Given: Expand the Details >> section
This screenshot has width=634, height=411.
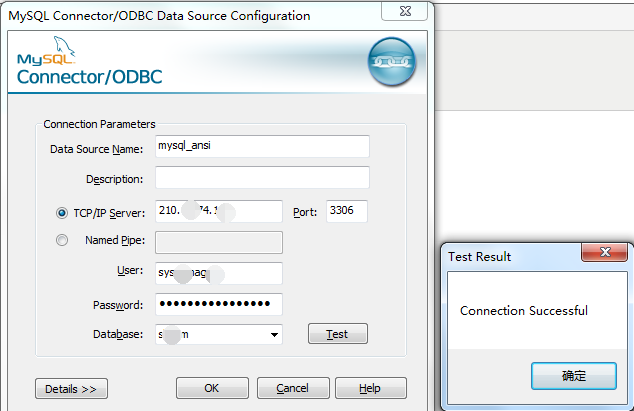Looking at the screenshot, I should (71, 389).
